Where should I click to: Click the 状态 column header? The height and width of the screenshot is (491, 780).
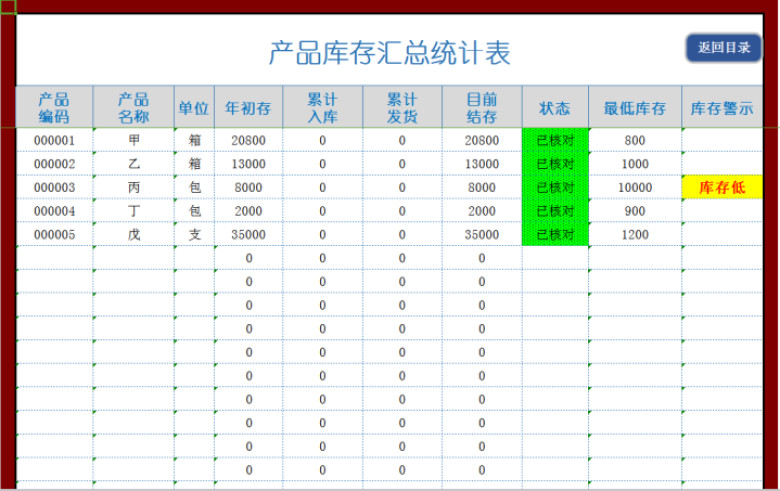point(555,107)
